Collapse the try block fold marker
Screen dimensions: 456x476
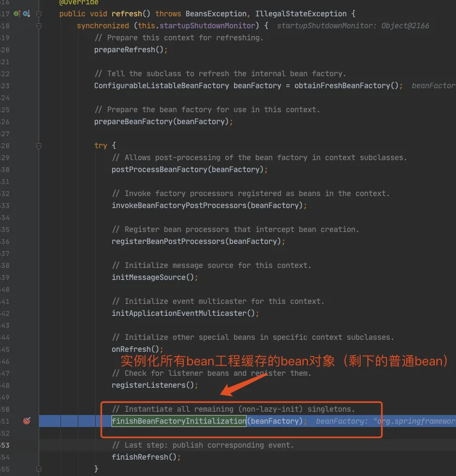pos(39,146)
